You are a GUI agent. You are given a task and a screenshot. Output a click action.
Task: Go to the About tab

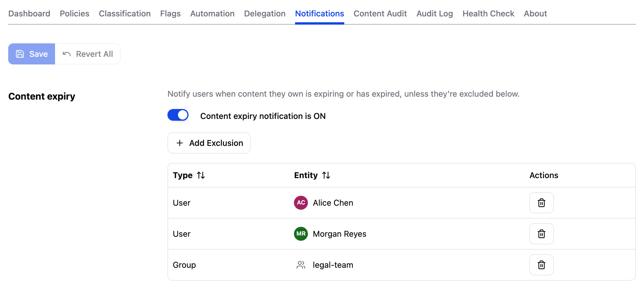tap(535, 13)
